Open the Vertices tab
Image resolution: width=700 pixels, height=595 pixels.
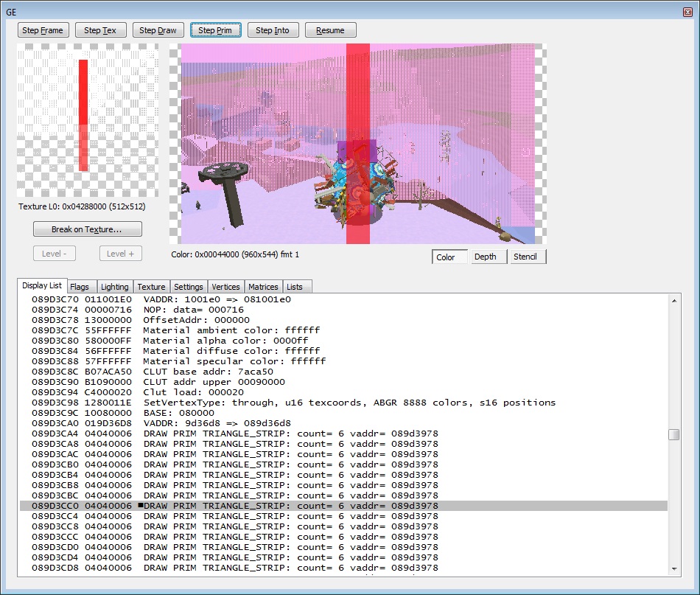[x=225, y=287]
